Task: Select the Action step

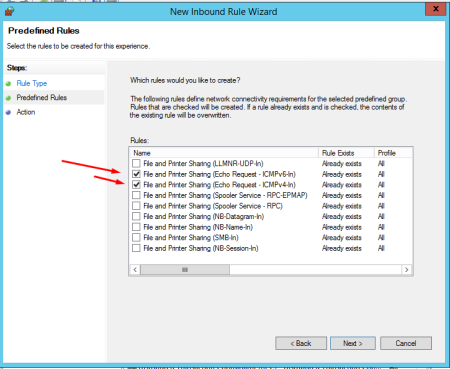Action: pos(26,112)
